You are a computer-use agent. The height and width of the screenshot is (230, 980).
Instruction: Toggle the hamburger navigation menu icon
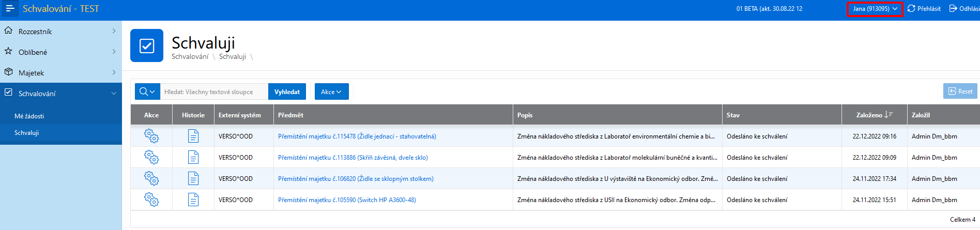(10, 9)
